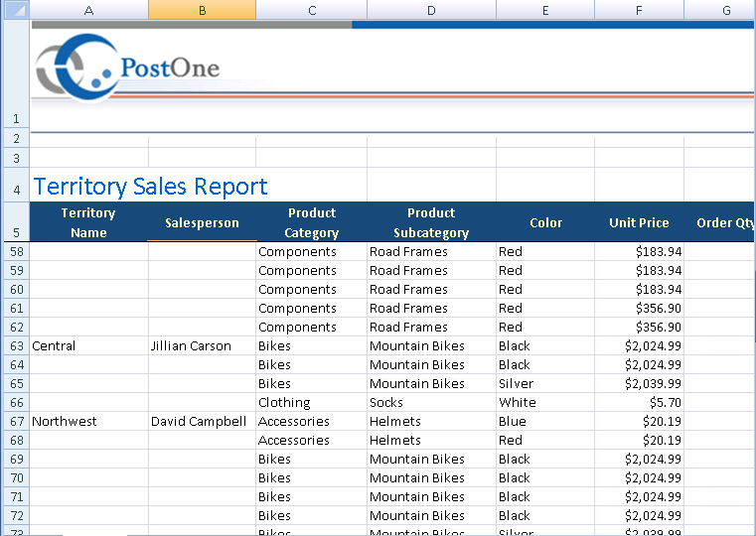Screen dimensions: 756x536
Task: Select column A header
Action: (x=88, y=10)
